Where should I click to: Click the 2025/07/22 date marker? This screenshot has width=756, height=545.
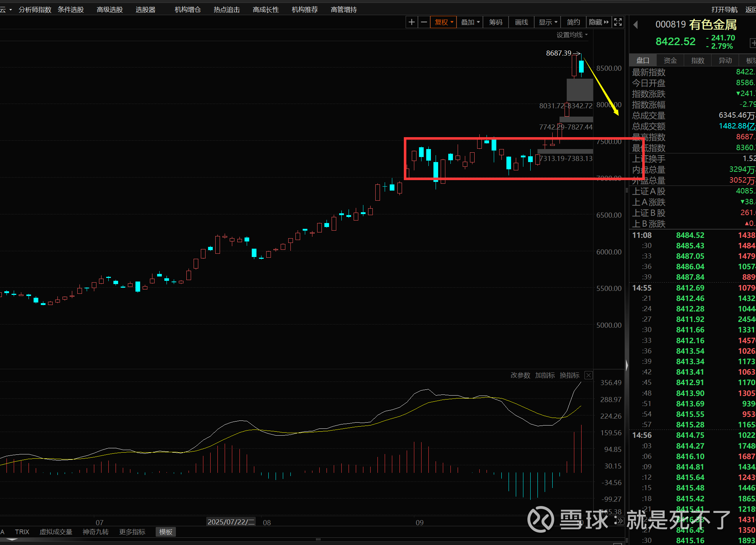coord(231,522)
